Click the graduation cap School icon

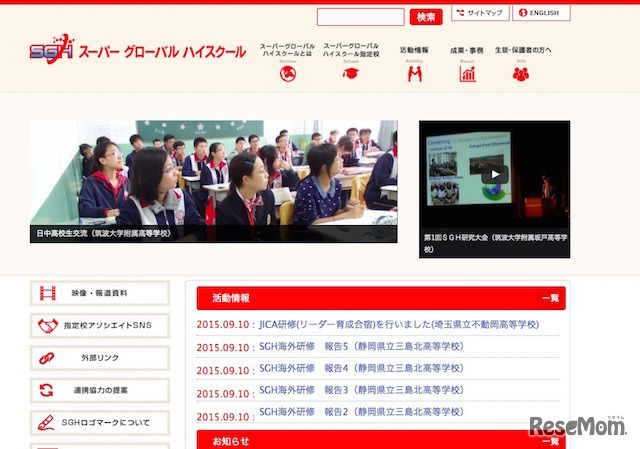coord(351,73)
